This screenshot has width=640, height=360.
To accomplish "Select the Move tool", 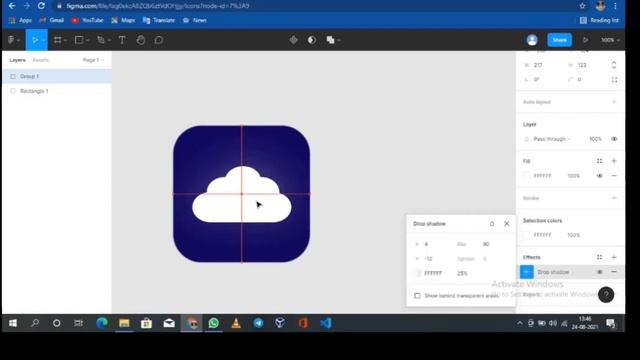I will [35, 40].
